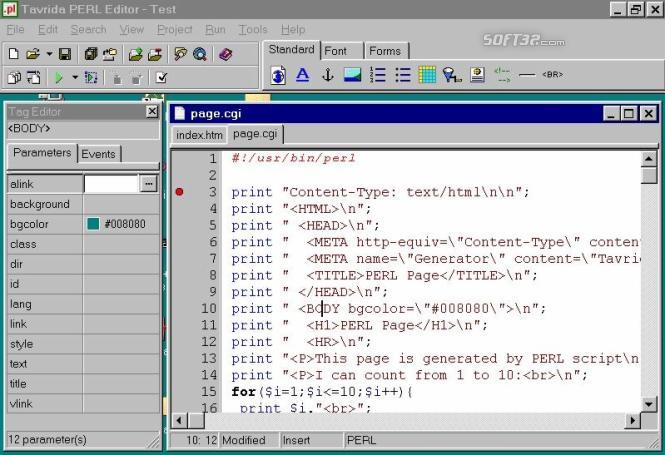This screenshot has width=665, height=455.
Task: Open the Run menu
Action: pos(215,30)
